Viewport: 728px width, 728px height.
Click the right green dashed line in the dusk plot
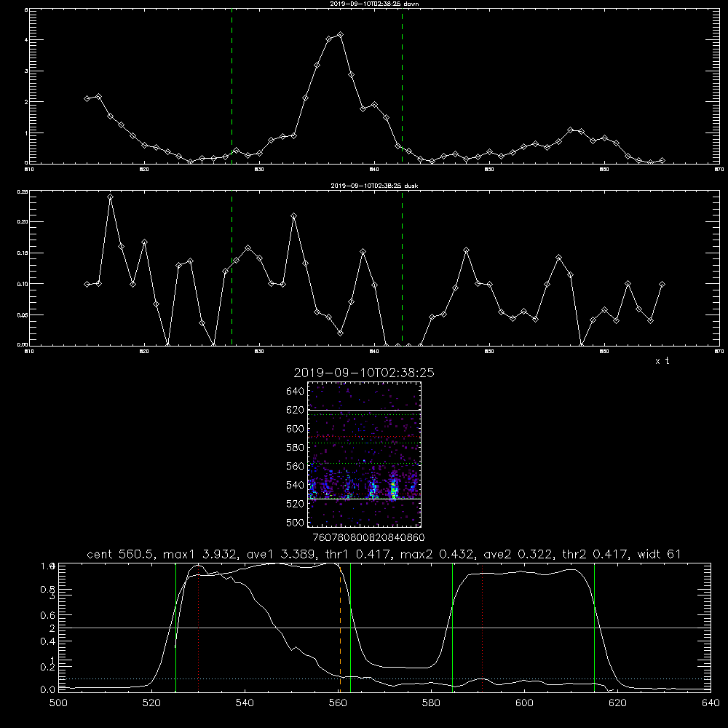[x=402, y=268]
